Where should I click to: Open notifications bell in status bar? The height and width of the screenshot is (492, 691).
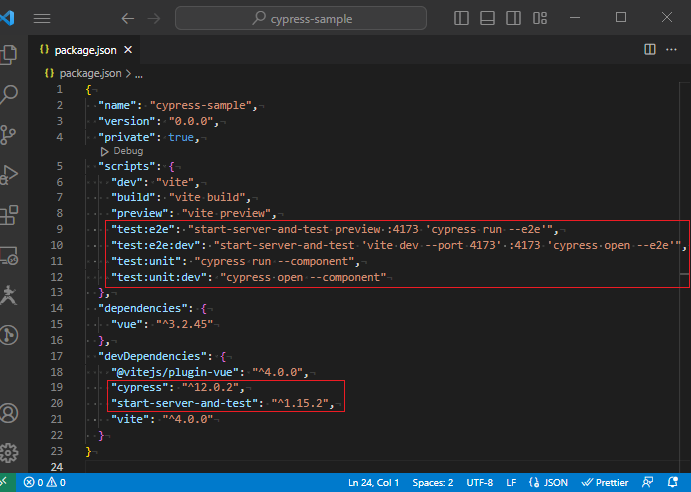point(672,482)
